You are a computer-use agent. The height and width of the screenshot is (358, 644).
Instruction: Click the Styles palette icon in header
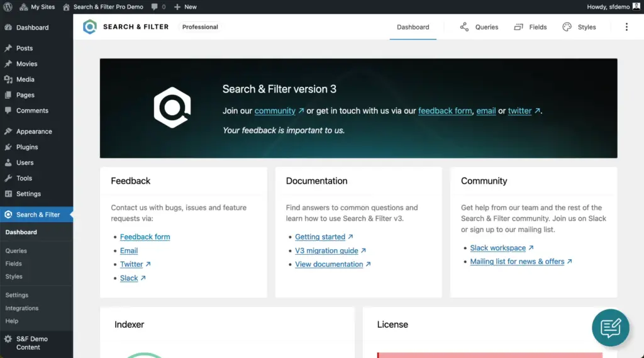pyautogui.click(x=567, y=26)
